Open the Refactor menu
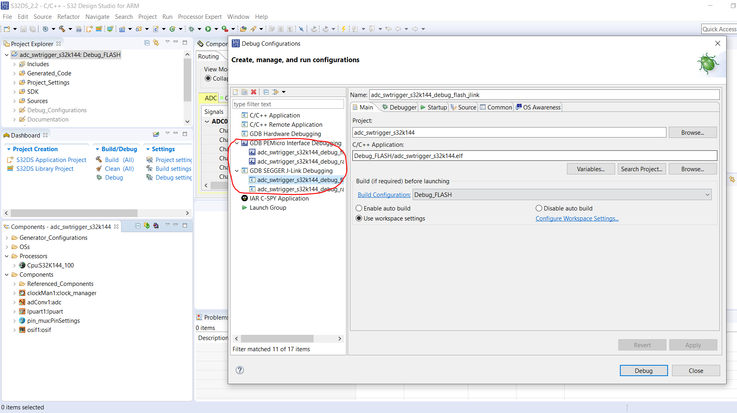 [69, 16]
